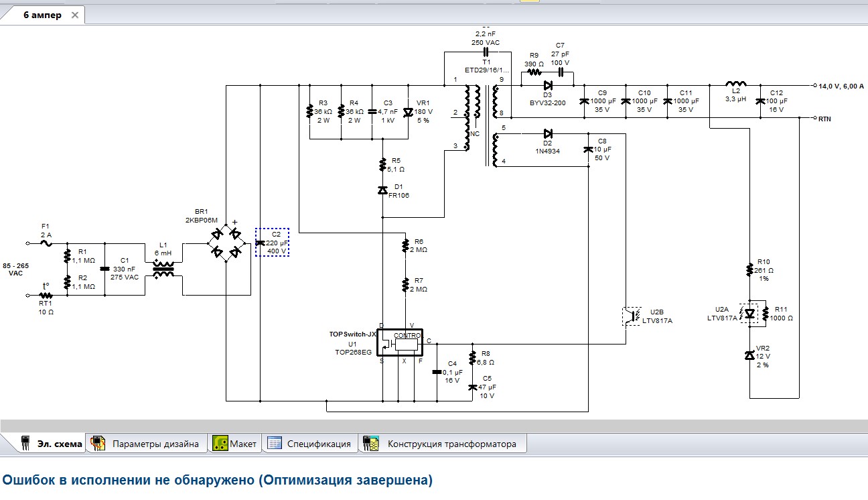Image resolution: width=868 pixels, height=500 pixels.
Task: Click the RT1 10 Ω thermistor symbol
Action: (45, 295)
